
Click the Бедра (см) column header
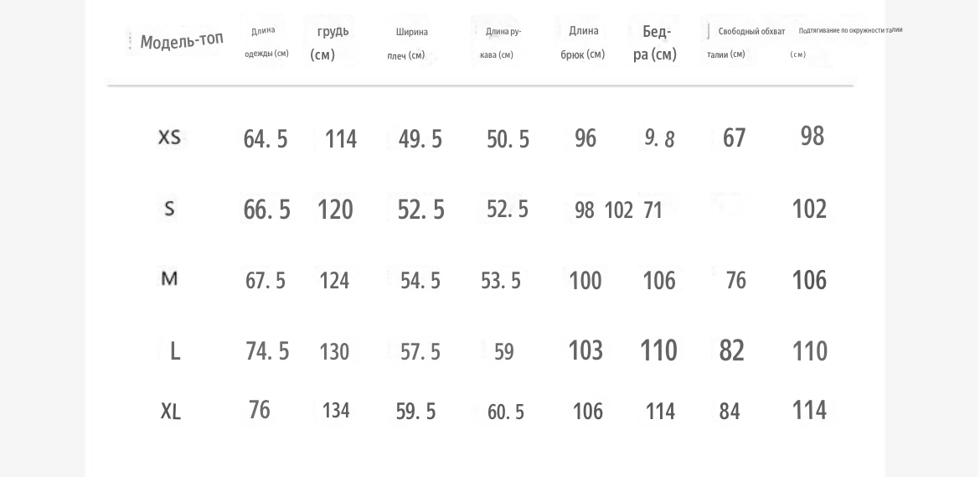(655, 43)
